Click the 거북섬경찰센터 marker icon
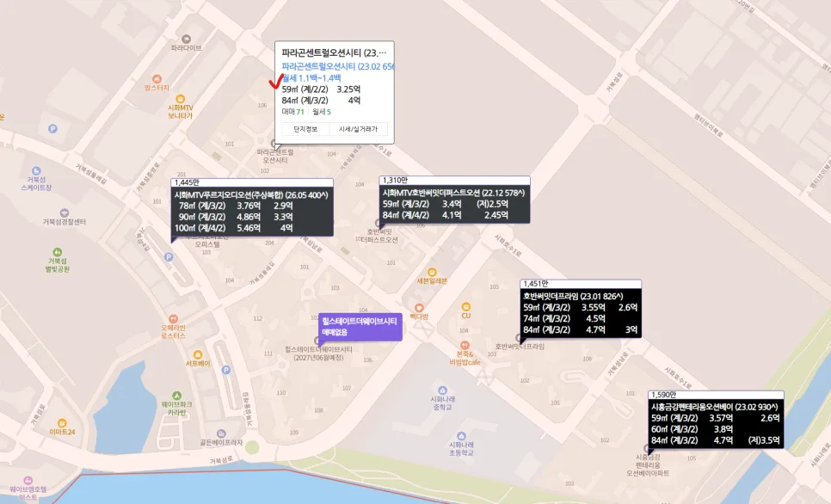This screenshot has width=831, height=504. 65,213
